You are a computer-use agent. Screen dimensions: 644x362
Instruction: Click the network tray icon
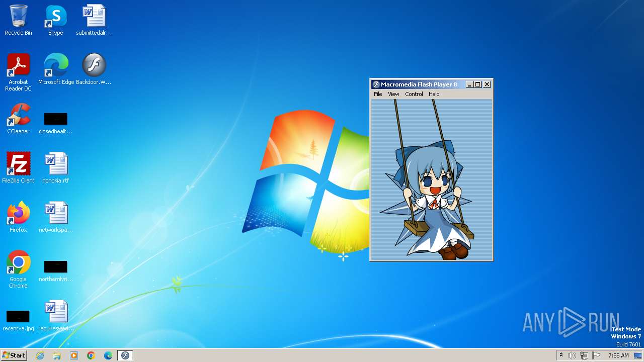tap(584, 355)
